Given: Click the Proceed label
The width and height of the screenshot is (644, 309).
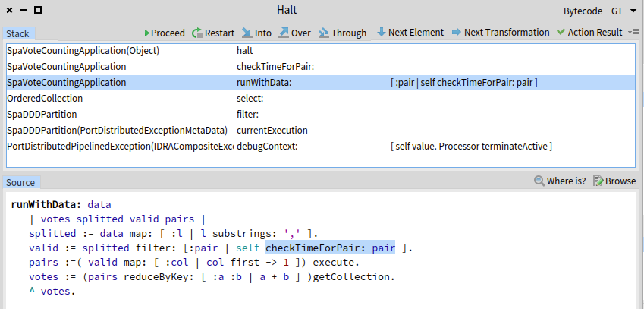Looking at the screenshot, I should tap(168, 33).
